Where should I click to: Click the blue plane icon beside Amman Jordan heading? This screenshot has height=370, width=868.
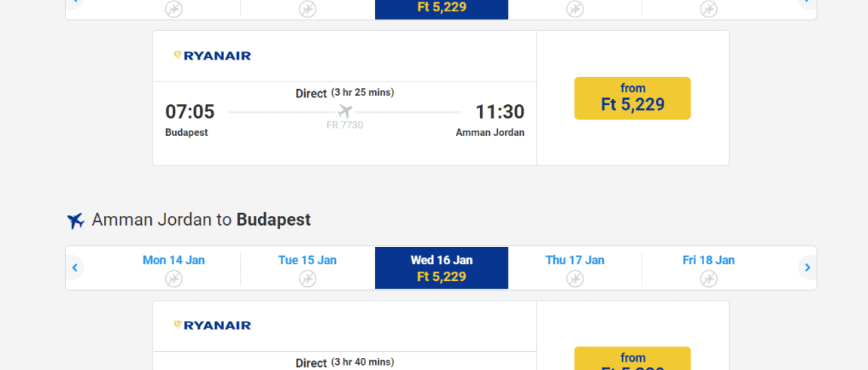75,220
